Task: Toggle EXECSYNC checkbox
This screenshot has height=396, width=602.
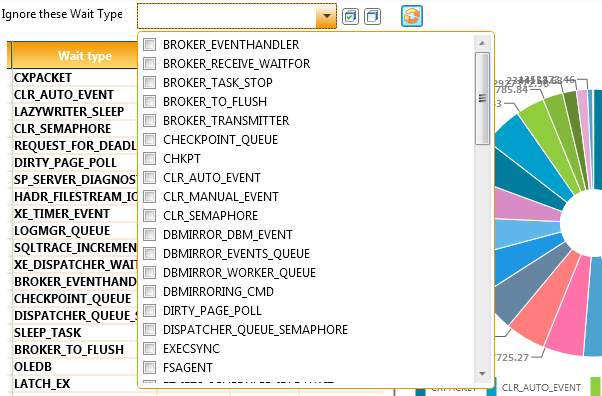Action: click(x=149, y=349)
